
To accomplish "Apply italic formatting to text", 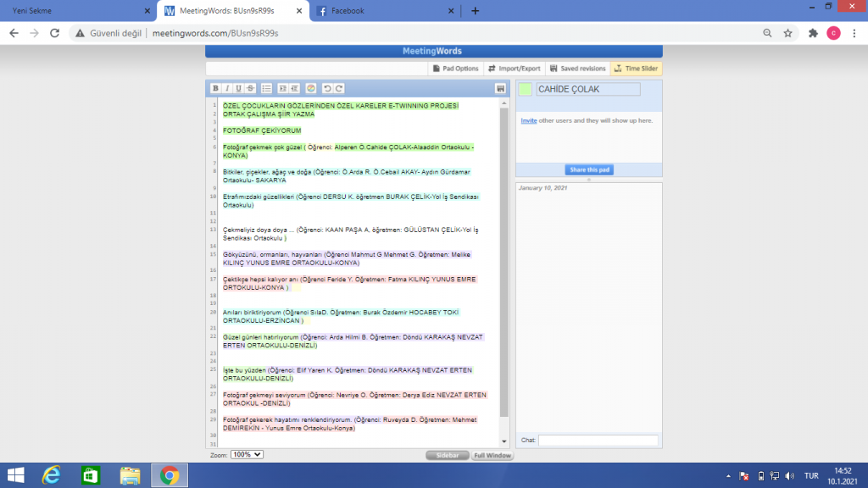I will tap(226, 88).
